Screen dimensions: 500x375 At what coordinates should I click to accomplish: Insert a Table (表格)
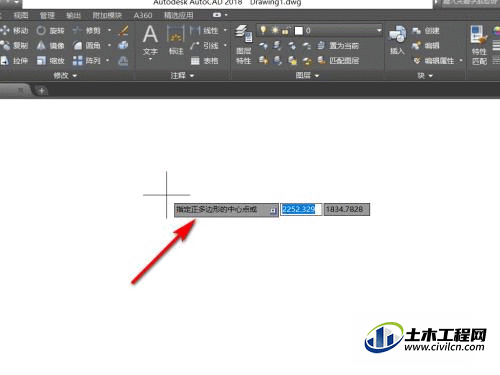click(204, 61)
